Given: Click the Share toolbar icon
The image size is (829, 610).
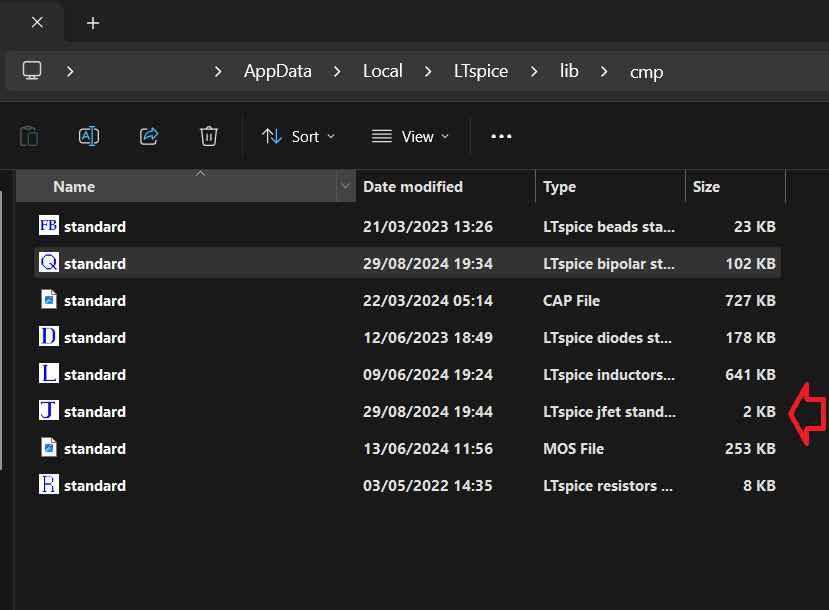Looking at the screenshot, I should [x=149, y=136].
